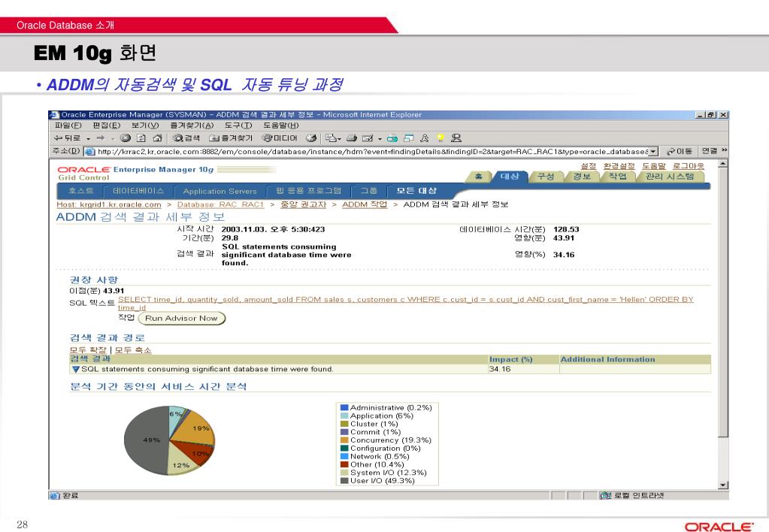Click the User I/O (49.3%) legend swatch

click(344, 480)
